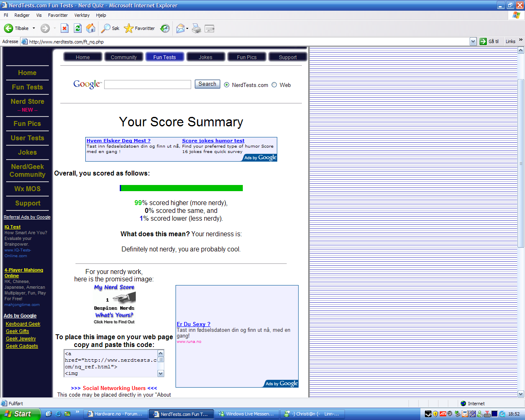Expand the address bar URL dropdown
Viewport: 525px width, 420px height.
473,41
